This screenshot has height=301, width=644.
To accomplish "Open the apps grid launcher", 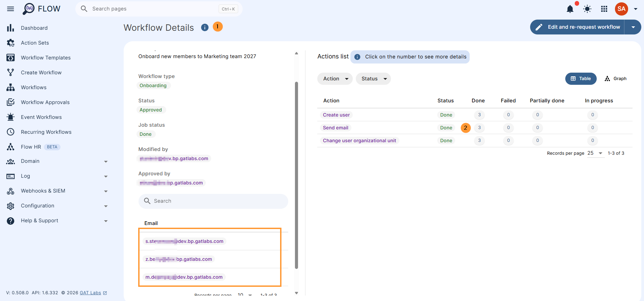I will click(x=604, y=9).
